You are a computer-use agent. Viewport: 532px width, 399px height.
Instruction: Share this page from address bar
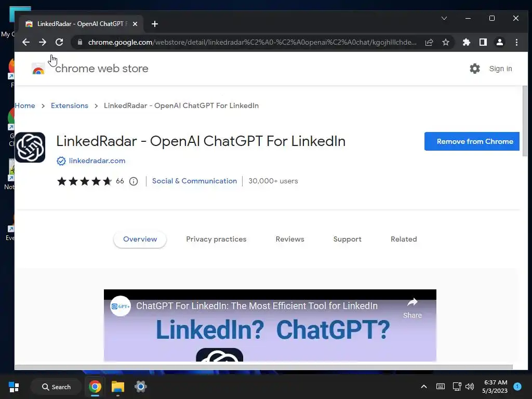[429, 42]
